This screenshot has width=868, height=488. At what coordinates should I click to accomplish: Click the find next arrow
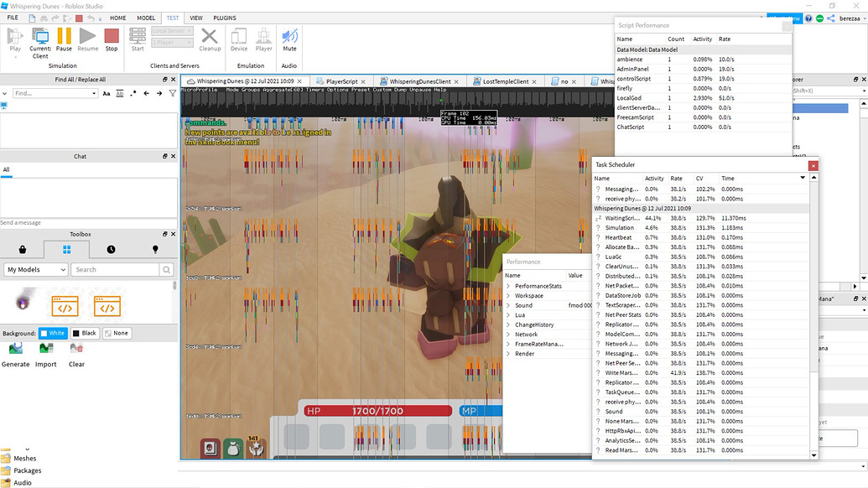159,94
